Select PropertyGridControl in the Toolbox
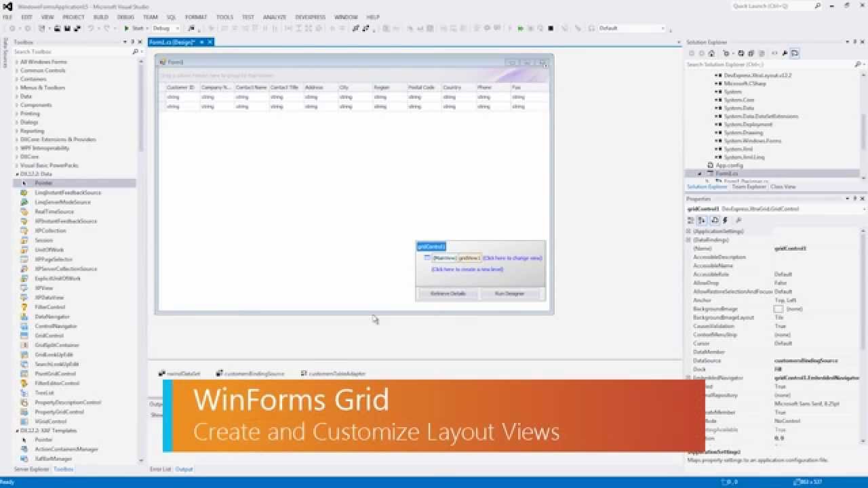This screenshot has height=488, width=868. (59, 411)
